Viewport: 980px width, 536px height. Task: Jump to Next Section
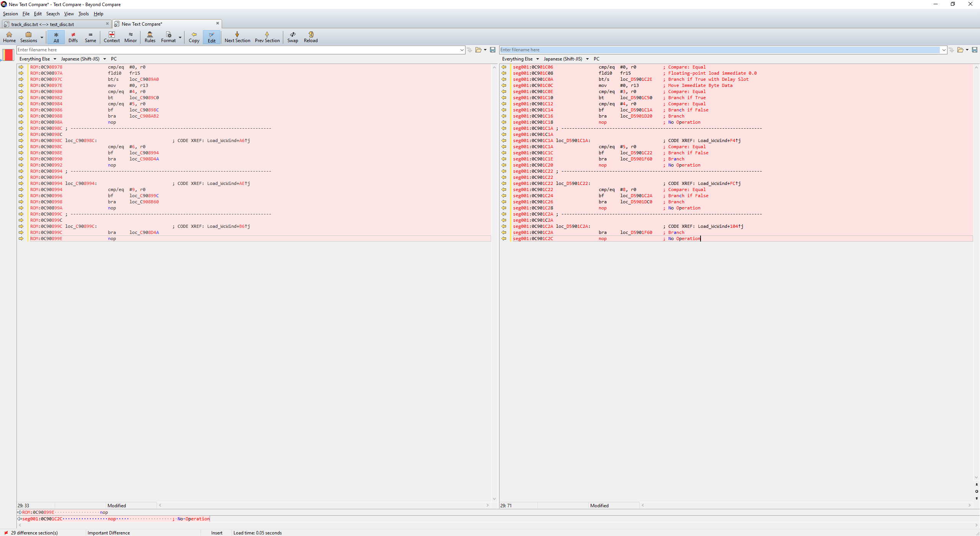pos(237,37)
